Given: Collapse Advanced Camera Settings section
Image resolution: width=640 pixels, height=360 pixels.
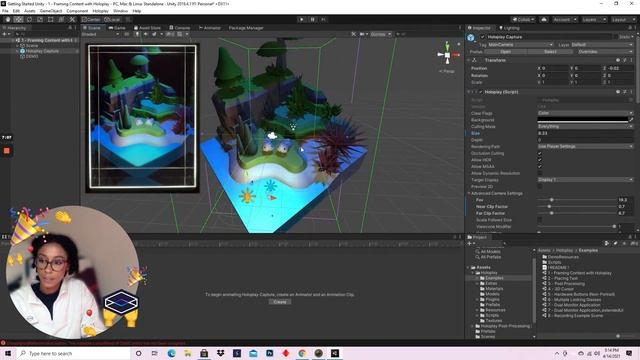Looking at the screenshot, I should pos(469,193).
